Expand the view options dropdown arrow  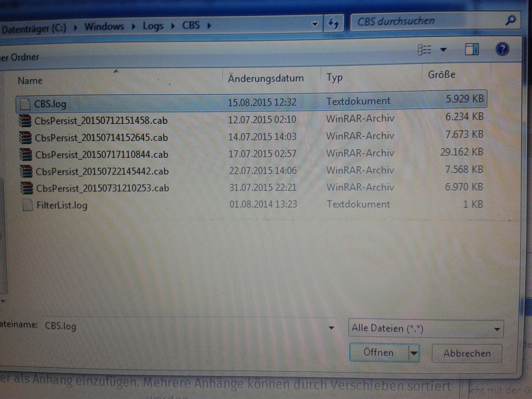click(443, 49)
